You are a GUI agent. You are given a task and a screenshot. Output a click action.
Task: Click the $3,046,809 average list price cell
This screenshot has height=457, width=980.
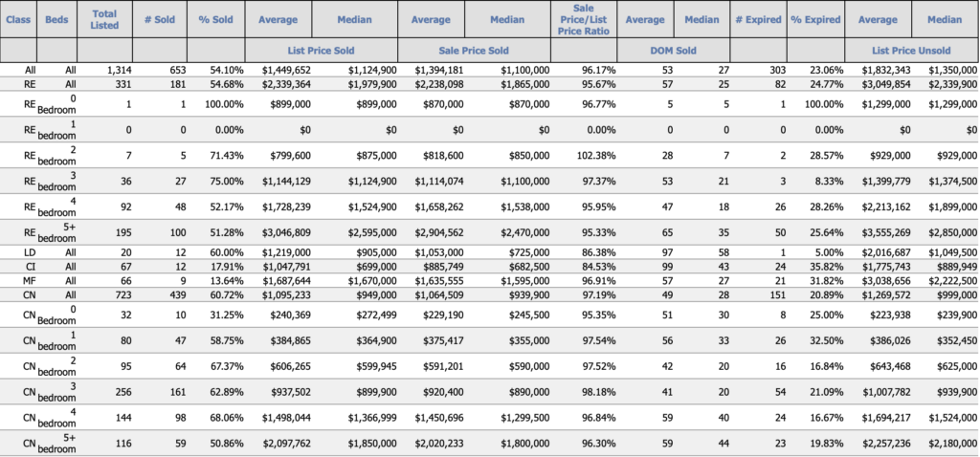tap(279, 231)
